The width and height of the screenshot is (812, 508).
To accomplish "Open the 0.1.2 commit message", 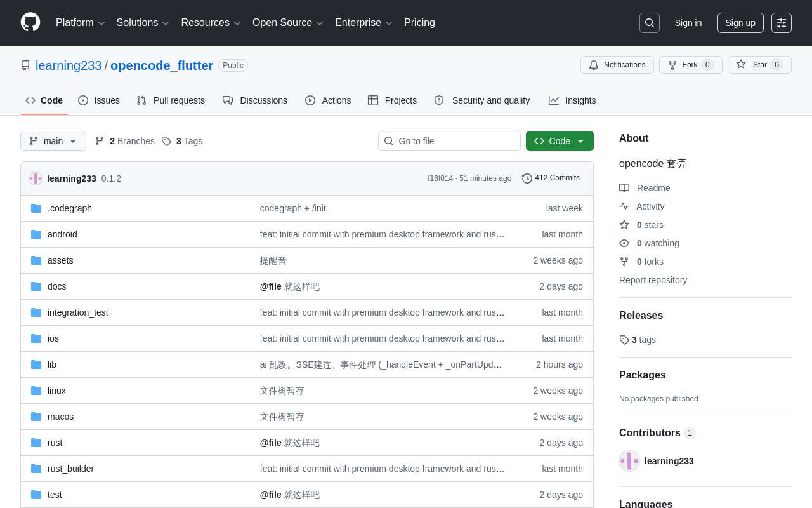I will pos(111,178).
